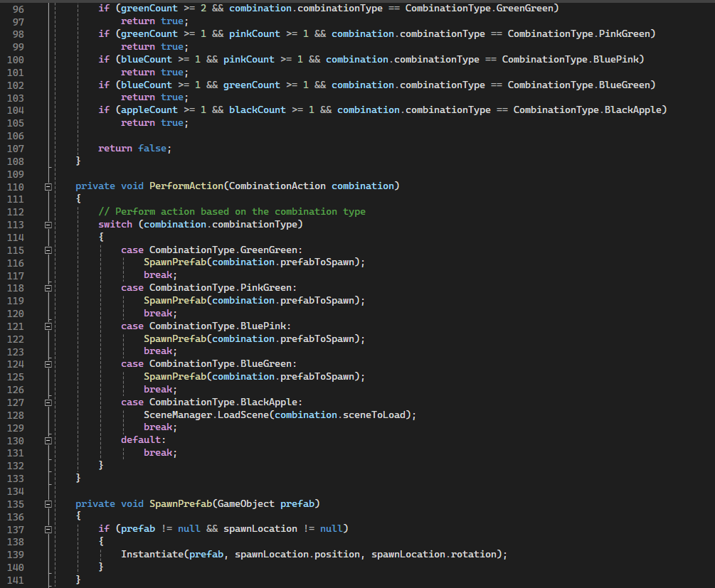The image size is (715, 588).
Task: Click prefabToSpawn on line 119
Action: [317, 300]
